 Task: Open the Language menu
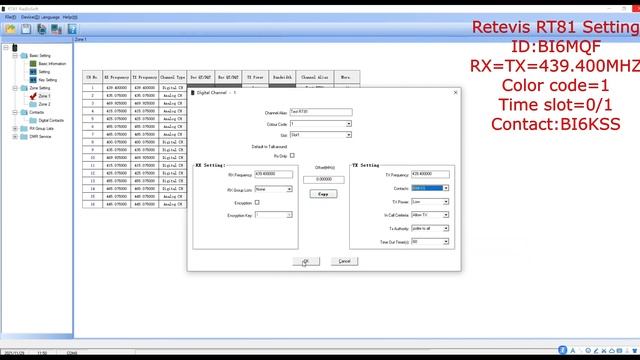pos(50,17)
